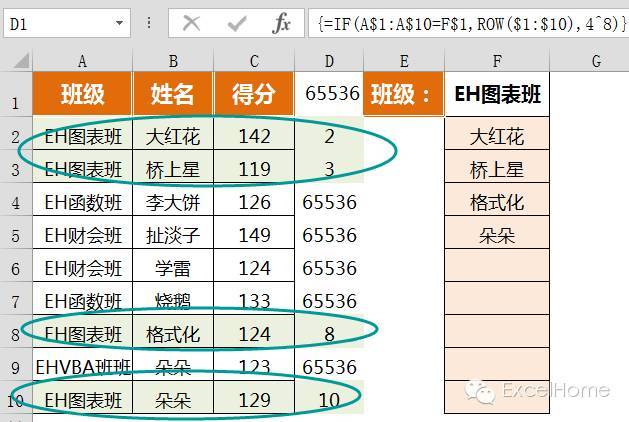Viewport: 629px width, 422px height.
Task: Click cell D1 showing 65536
Action: 329,94
